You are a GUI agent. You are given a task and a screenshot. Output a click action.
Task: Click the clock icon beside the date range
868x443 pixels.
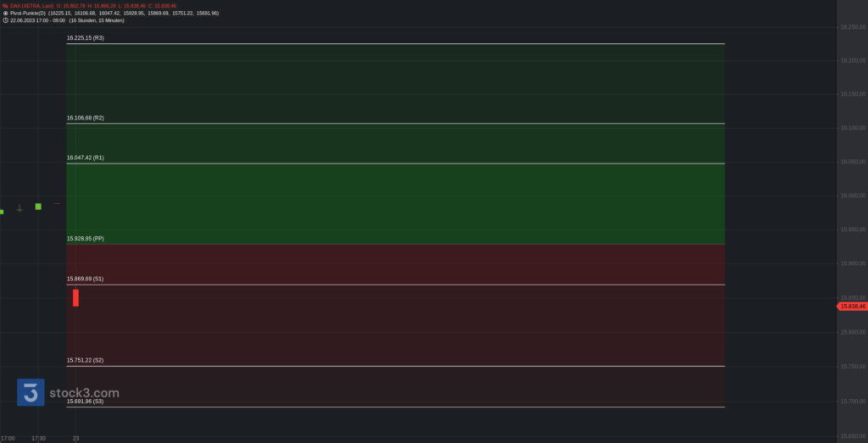pyautogui.click(x=5, y=20)
